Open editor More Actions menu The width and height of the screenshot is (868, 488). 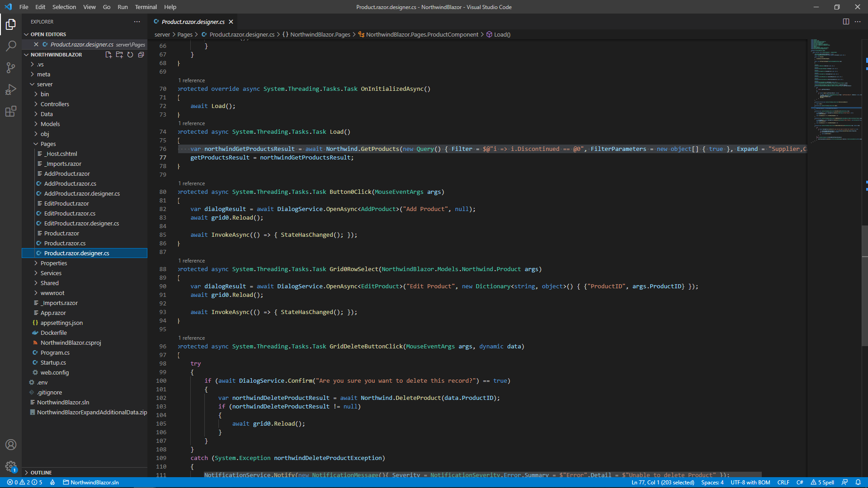[858, 22]
